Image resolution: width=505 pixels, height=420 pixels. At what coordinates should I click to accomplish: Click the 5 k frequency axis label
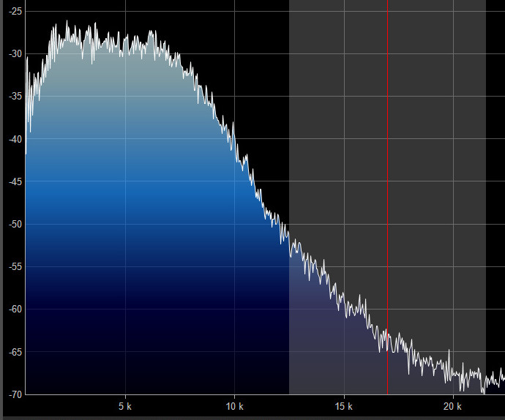coord(125,406)
